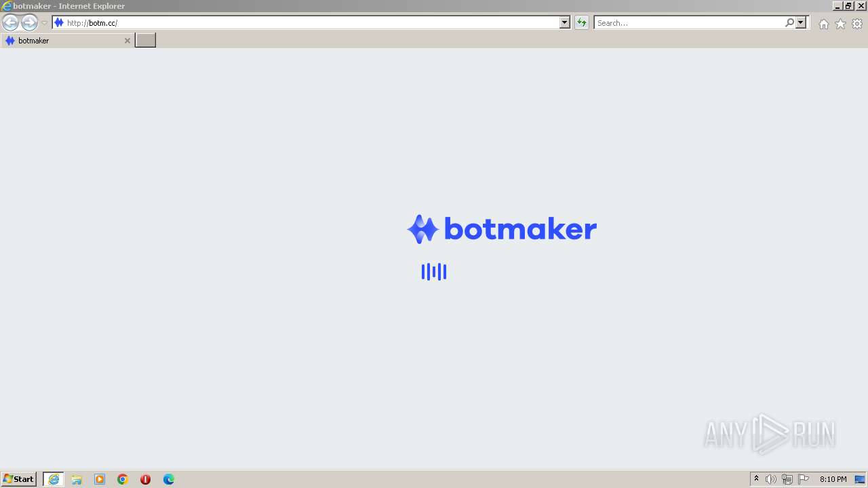Launch Windows Media Player from taskbar
The width and height of the screenshot is (868, 488).
[x=100, y=479]
